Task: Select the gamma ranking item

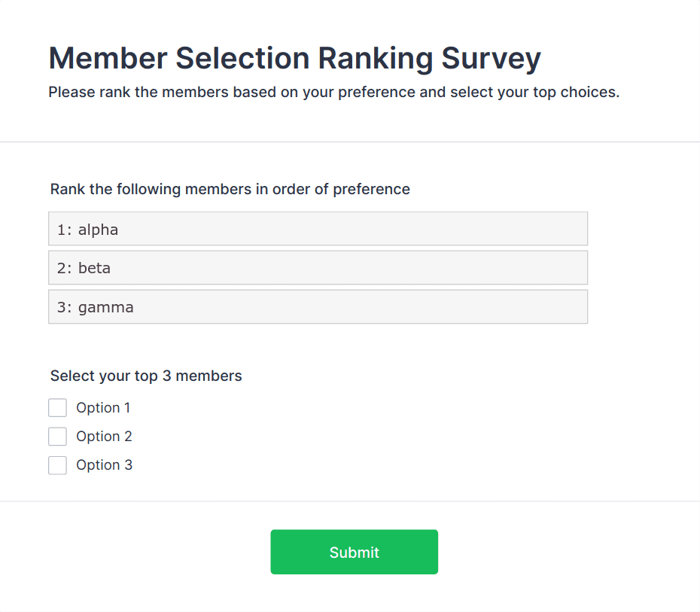Action: (x=318, y=307)
